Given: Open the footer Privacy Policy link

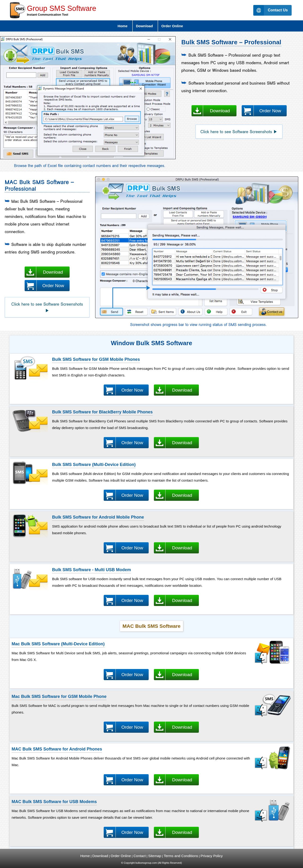Looking at the screenshot, I should tap(211, 855).
